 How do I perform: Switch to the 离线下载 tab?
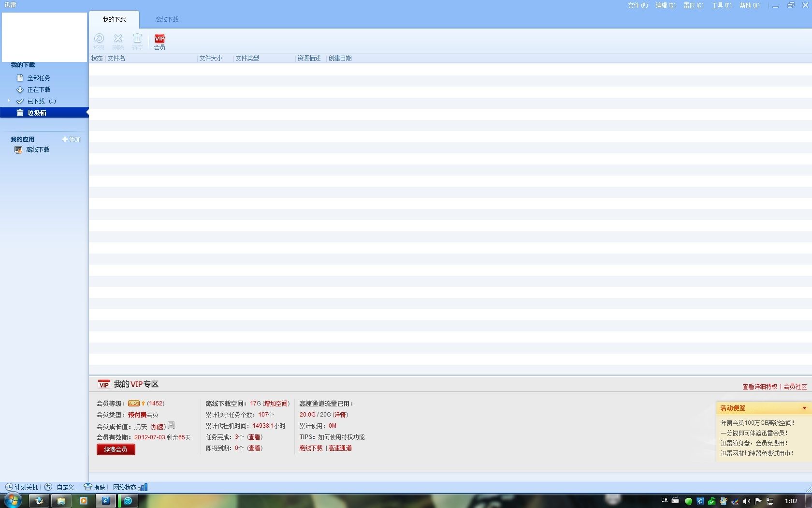tap(167, 19)
